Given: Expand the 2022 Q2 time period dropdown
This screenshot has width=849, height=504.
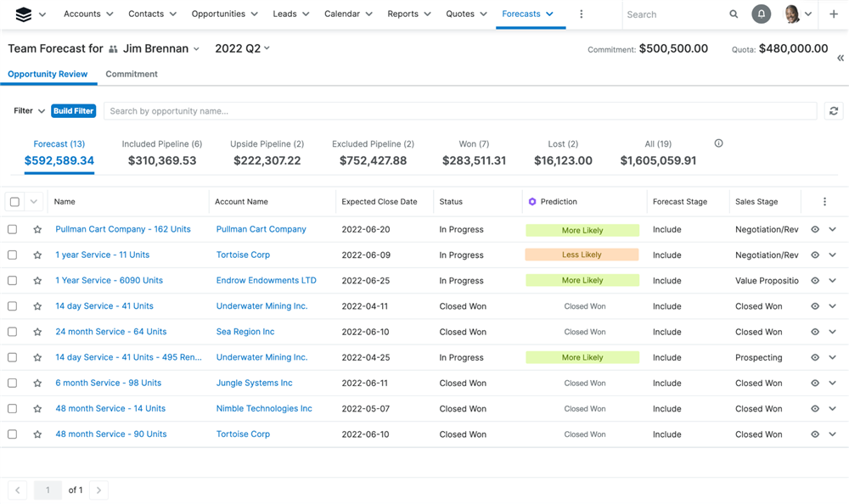Looking at the screenshot, I should pyautogui.click(x=243, y=48).
